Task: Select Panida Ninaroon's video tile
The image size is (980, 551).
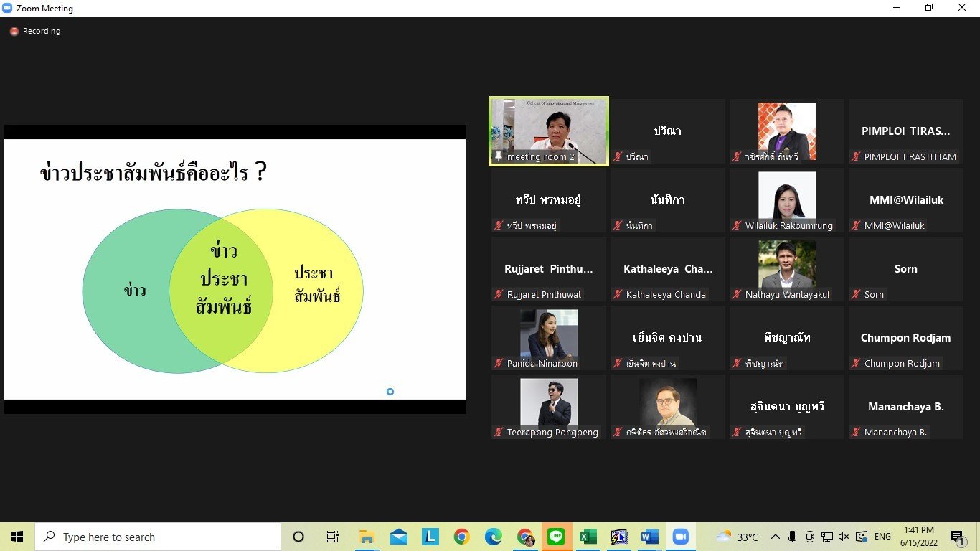Action: [549, 339]
